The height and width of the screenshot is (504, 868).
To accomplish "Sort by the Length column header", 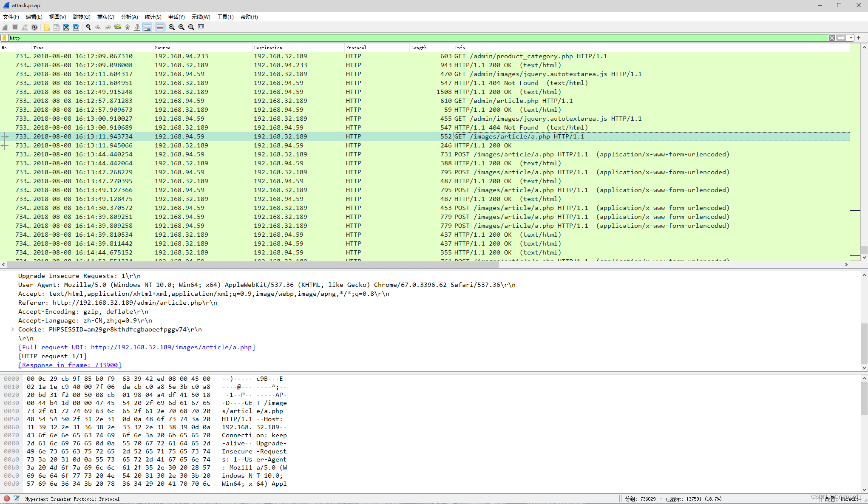I will click(431, 48).
